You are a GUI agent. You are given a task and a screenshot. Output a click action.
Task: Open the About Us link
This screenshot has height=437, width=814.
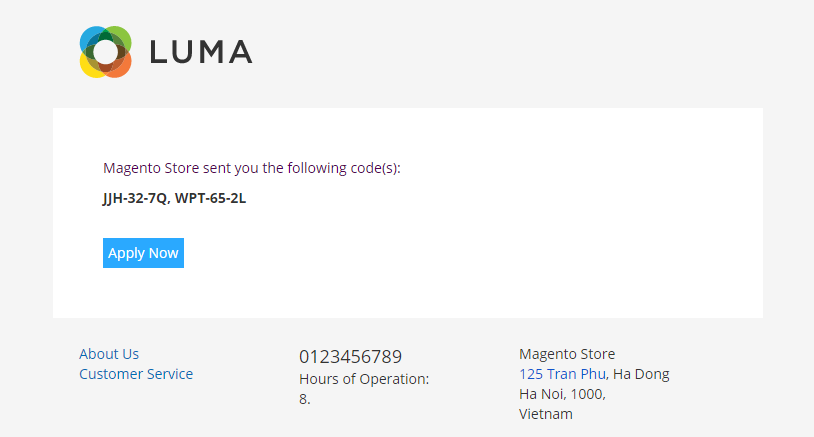[x=109, y=354]
